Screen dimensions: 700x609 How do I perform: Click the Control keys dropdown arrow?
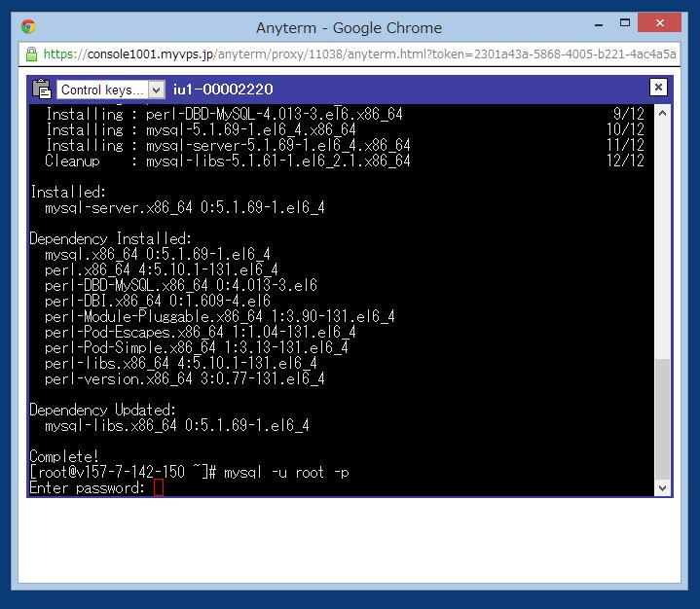156,90
